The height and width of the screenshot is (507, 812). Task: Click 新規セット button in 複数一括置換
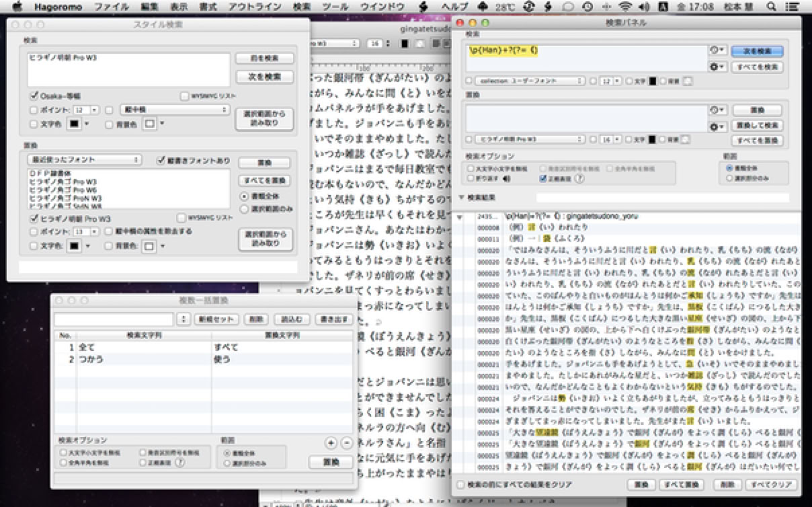tap(216, 319)
